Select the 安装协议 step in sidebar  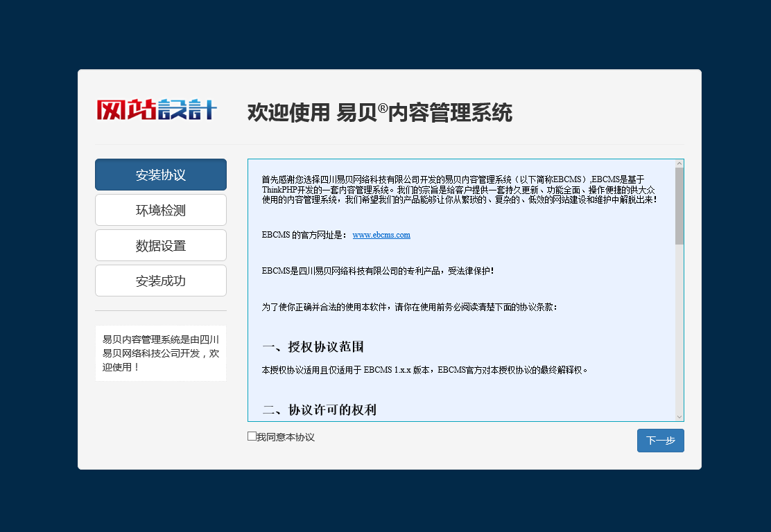(x=161, y=175)
